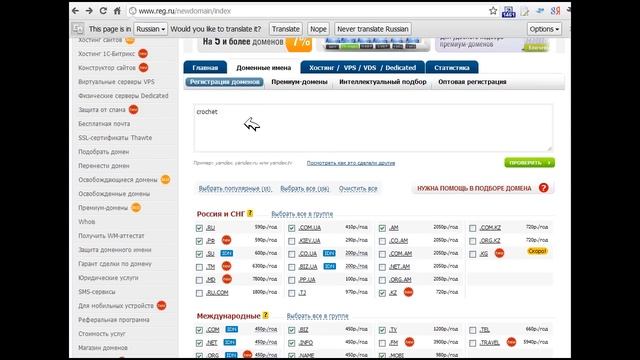
Task: Check the .CO.AM domain checkbox
Action: pyautogui.click(x=382, y=241)
